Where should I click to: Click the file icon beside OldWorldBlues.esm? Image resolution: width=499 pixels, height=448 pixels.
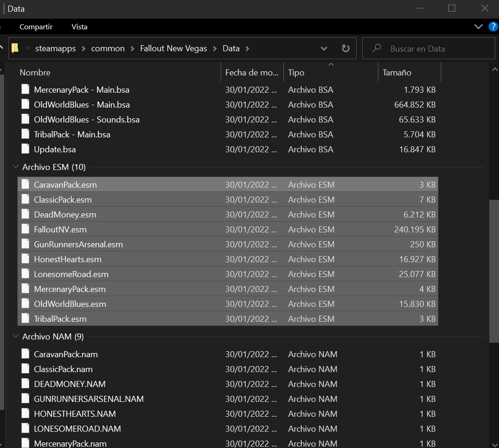(x=26, y=304)
